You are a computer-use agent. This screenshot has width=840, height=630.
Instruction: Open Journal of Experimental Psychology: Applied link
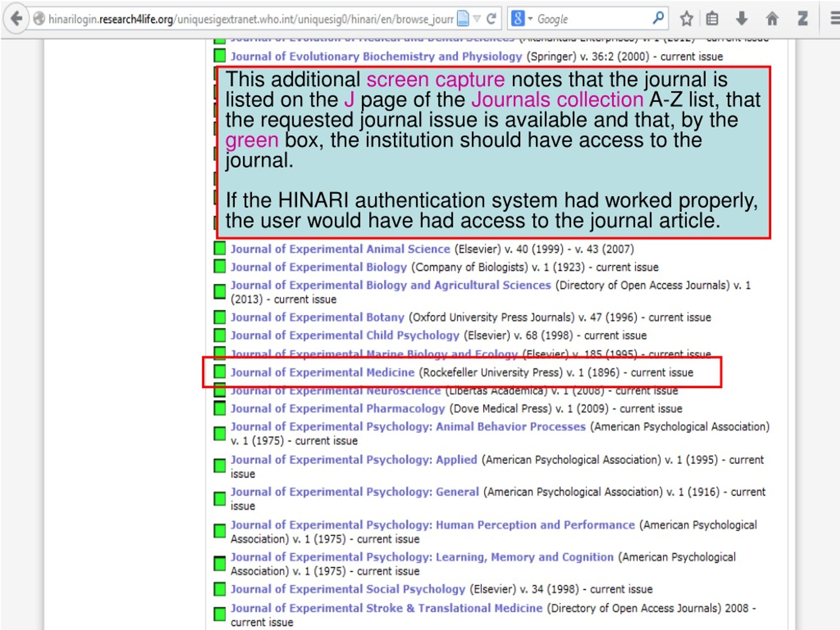(353, 460)
